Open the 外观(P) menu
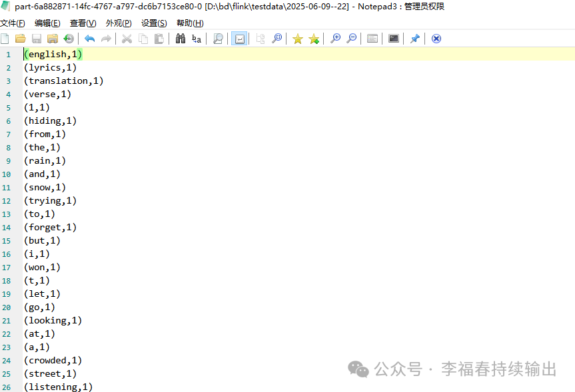This screenshot has width=575, height=392. pyautogui.click(x=119, y=23)
